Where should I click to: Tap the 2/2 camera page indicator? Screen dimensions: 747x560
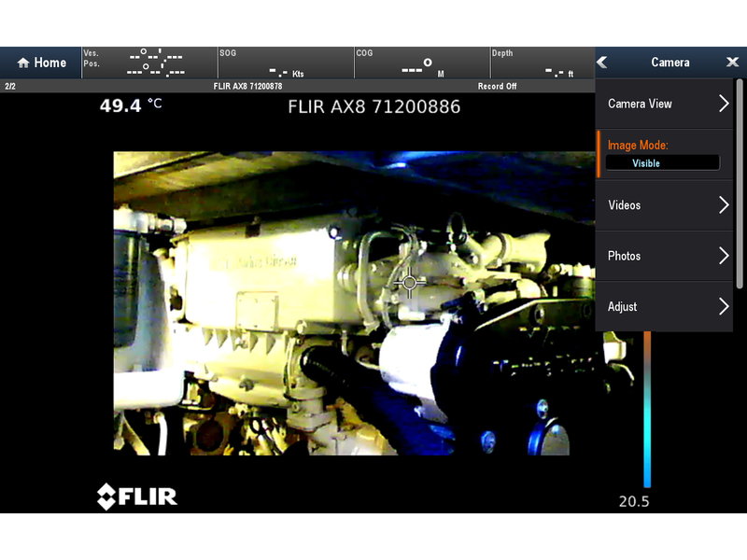(x=10, y=86)
